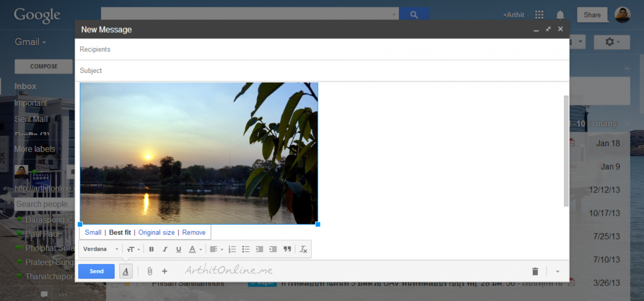
Task: Attach a file with the paperclip icon
Action: (x=150, y=271)
